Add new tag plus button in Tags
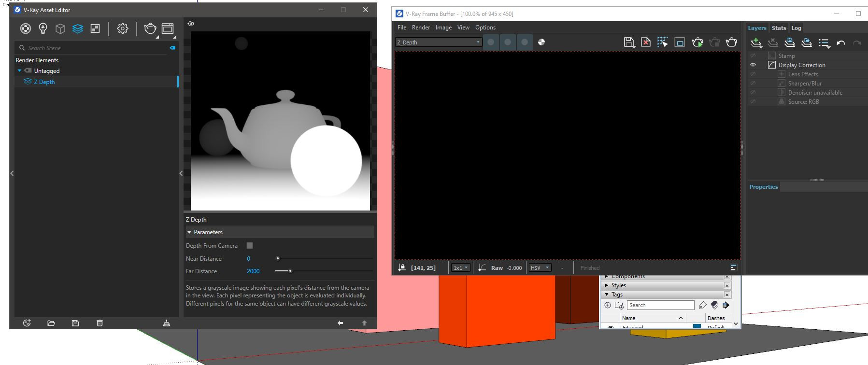Viewport: 868px width, 365px height. [608, 305]
